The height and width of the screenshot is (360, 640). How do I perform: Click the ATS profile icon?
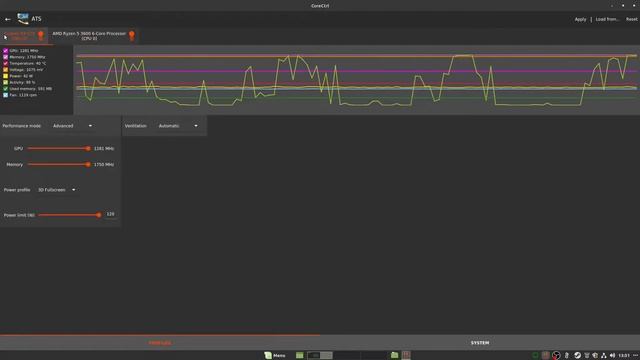click(23, 19)
